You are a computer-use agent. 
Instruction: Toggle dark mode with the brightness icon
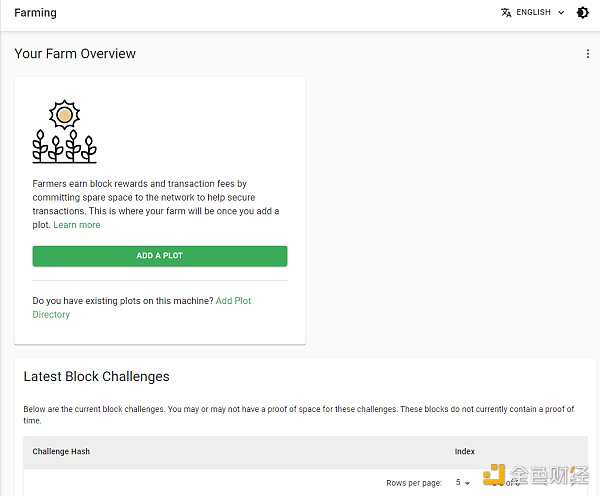click(583, 13)
